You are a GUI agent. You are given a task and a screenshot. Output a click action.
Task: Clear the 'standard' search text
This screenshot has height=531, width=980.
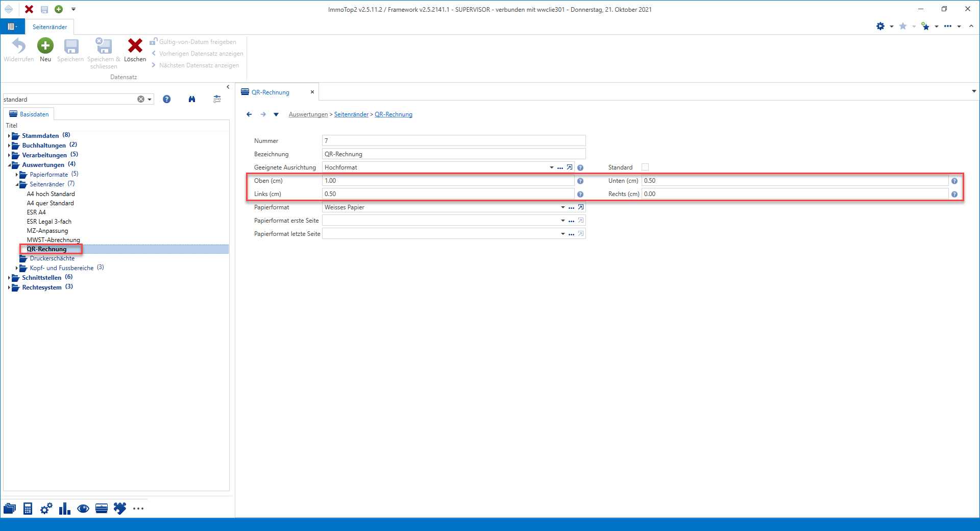[141, 99]
